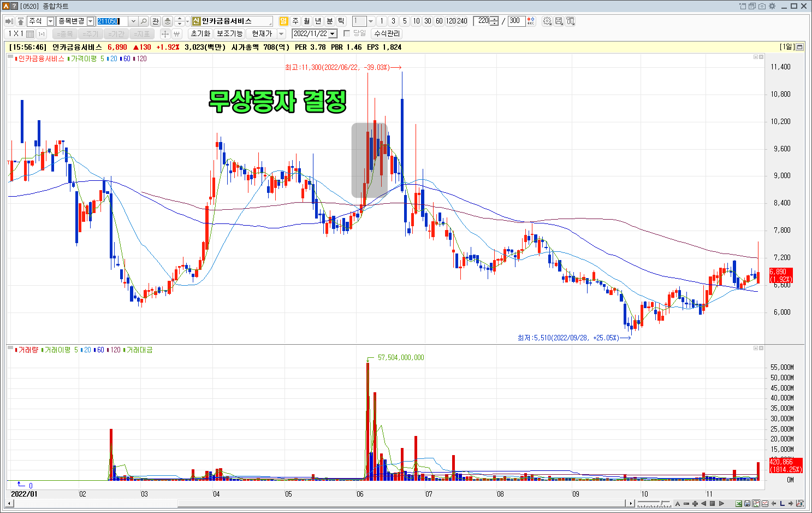Click the 보조기능 button

(229, 34)
